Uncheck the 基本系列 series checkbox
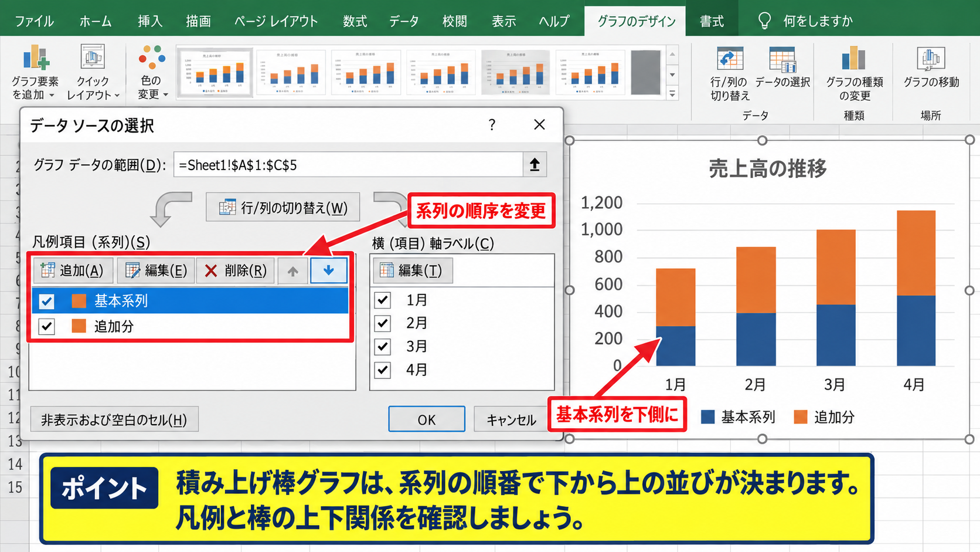980x552 pixels. click(x=47, y=301)
